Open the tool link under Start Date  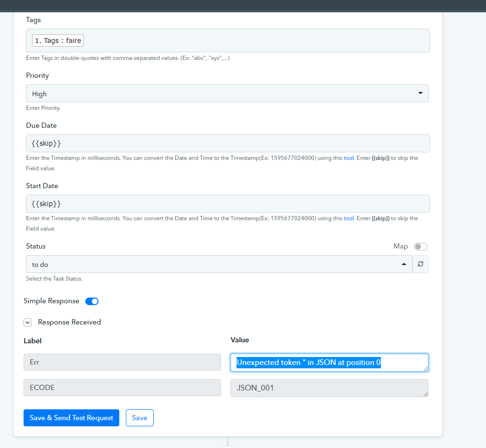coord(348,218)
